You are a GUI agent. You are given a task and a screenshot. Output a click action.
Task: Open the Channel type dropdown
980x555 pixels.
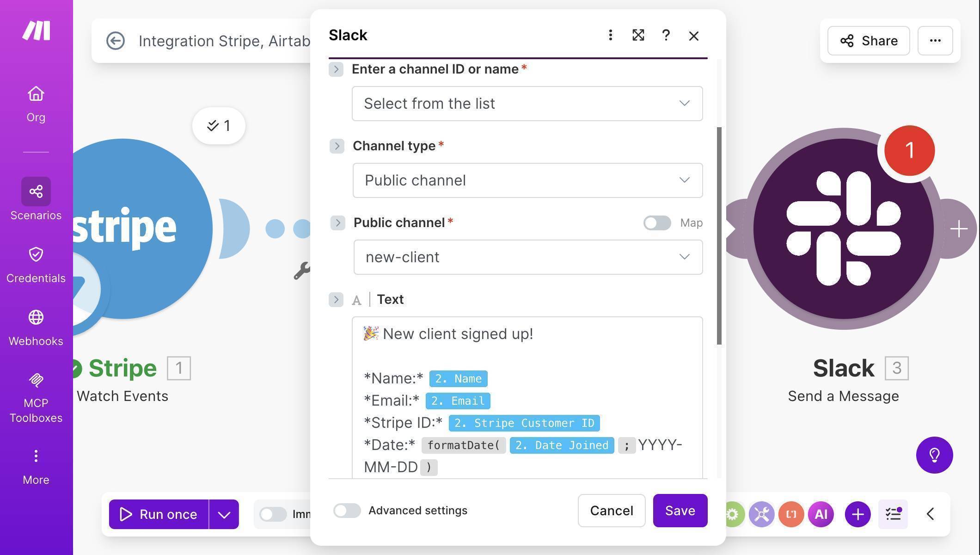pos(527,180)
